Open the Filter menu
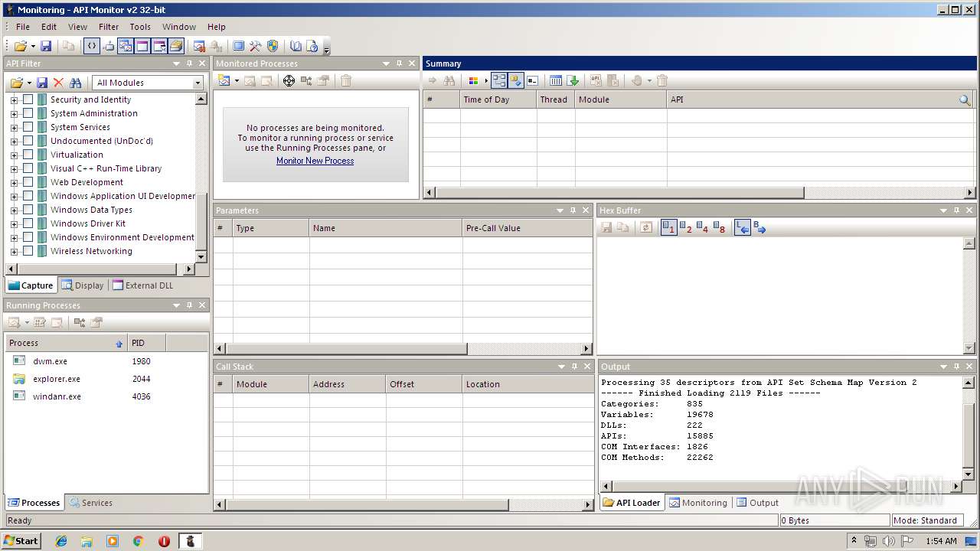The height and width of the screenshot is (551, 980). pyautogui.click(x=109, y=27)
